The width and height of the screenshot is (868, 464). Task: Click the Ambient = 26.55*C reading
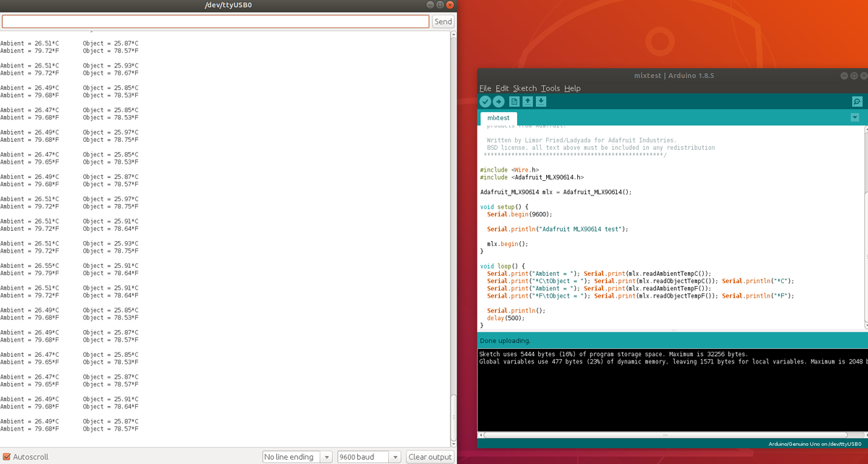pyautogui.click(x=30, y=266)
